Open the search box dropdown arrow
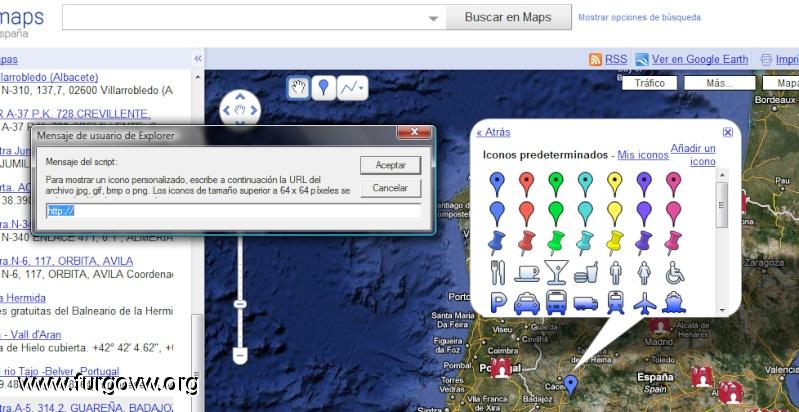This screenshot has height=412, width=799. pos(433,19)
